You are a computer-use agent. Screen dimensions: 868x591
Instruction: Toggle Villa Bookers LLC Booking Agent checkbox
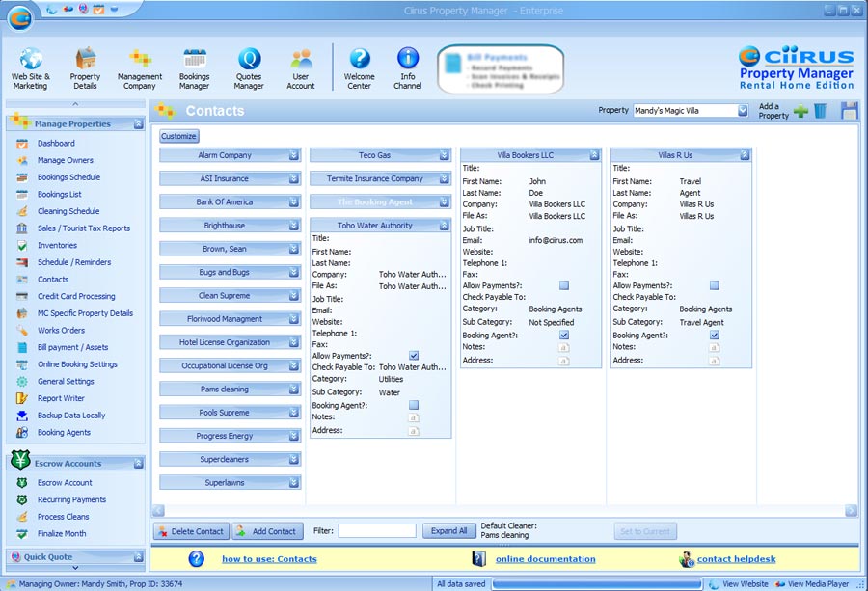coord(564,335)
